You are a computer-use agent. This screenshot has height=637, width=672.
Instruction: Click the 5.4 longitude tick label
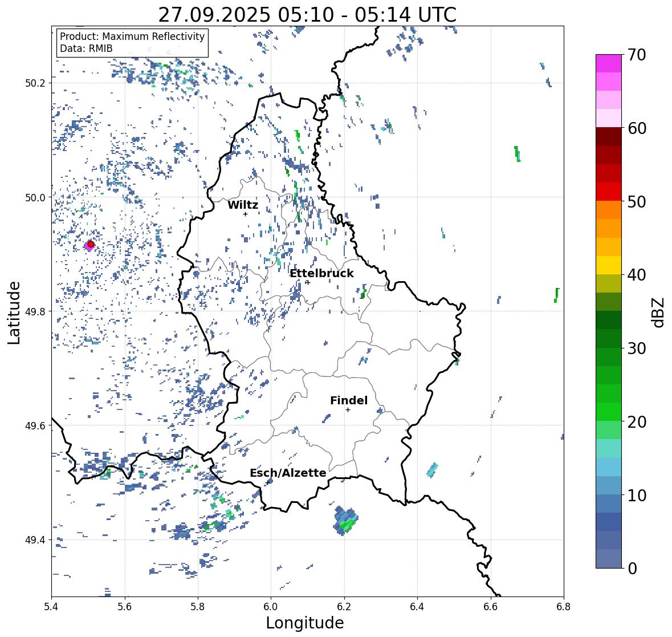click(x=51, y=607)
